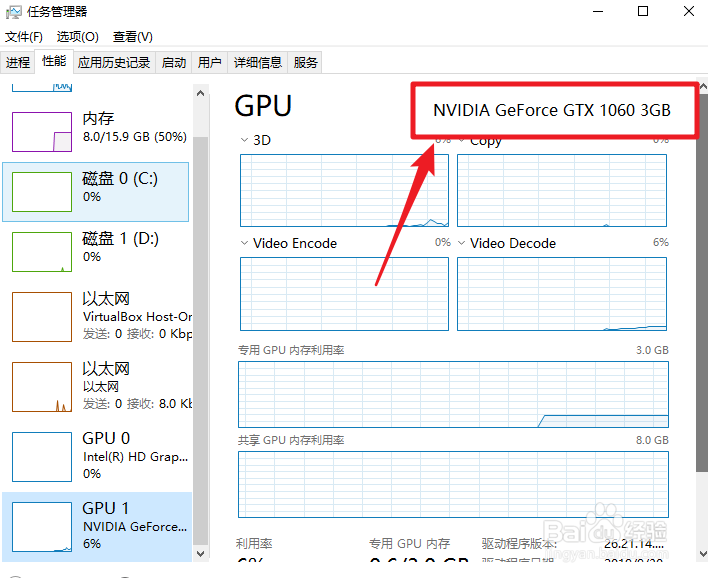Click the 驱动程序版本 label
Image resolution: width=708 pixels, height=578 pixels.
coord(519,543)
